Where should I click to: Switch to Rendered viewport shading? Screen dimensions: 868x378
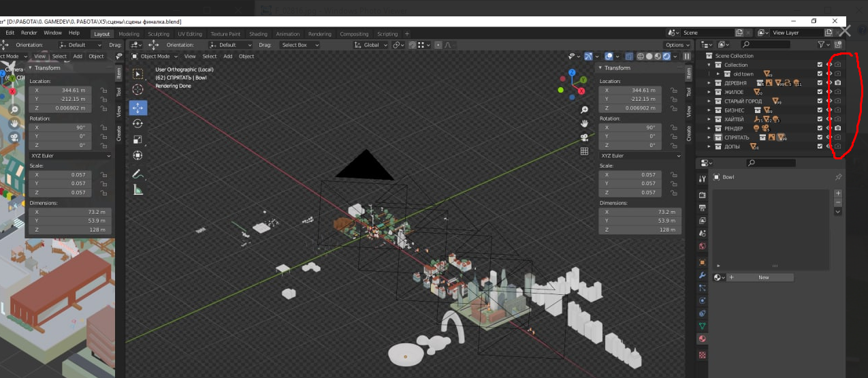pos(666,57)
